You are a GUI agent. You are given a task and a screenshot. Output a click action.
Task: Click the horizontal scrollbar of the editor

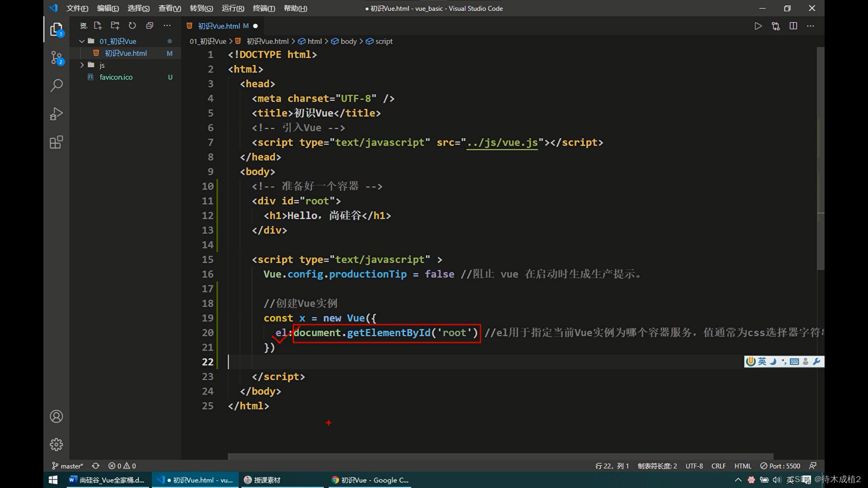pyautogui.click(x=500, y=456)
